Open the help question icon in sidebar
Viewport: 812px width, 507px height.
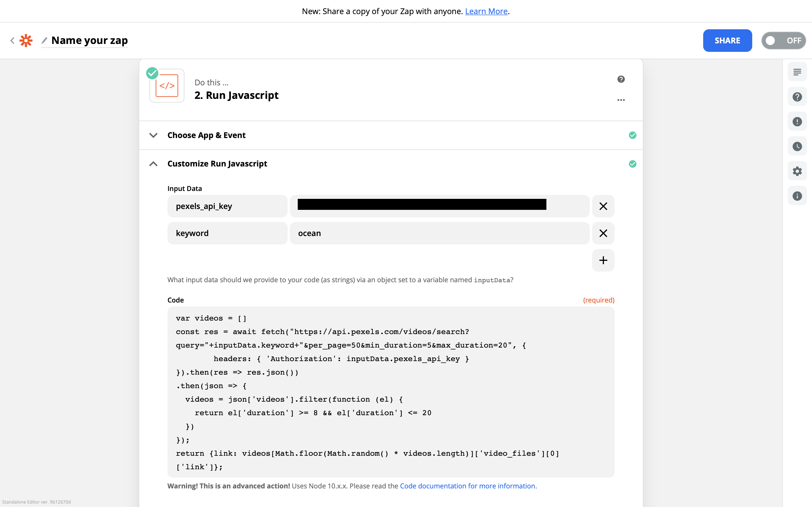coord(797,97)
